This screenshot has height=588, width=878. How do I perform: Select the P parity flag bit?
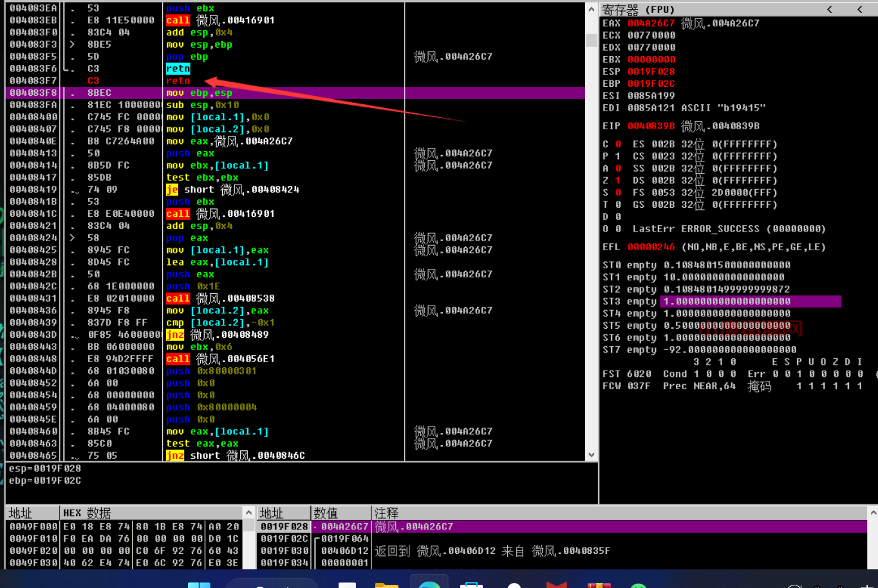618,156
